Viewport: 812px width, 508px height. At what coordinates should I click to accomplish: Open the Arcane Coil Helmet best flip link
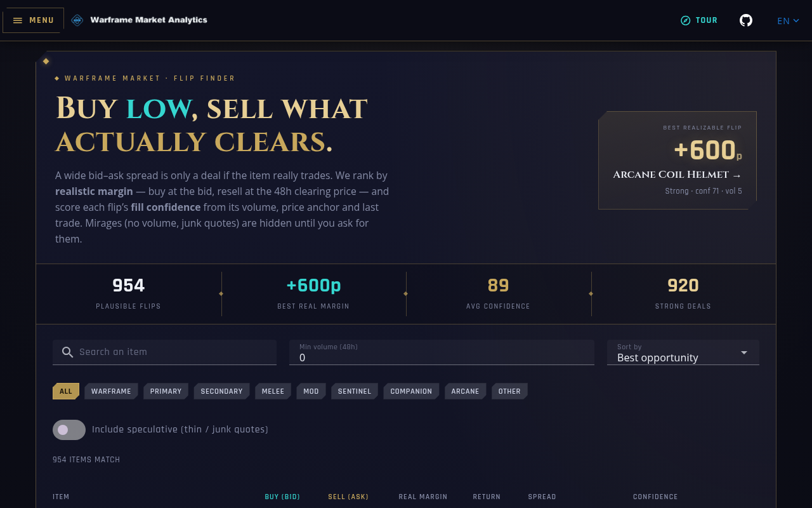[x=678, y=175]
